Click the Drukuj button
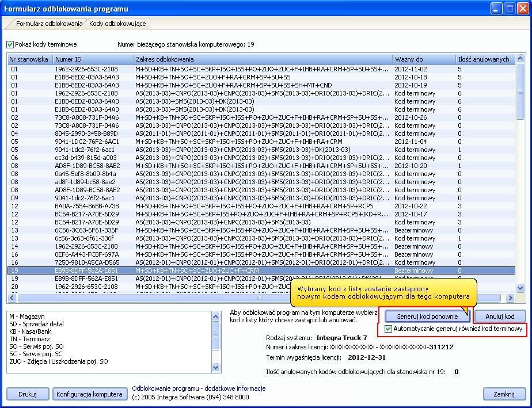The image size is (532, 408). click(28, 394)
